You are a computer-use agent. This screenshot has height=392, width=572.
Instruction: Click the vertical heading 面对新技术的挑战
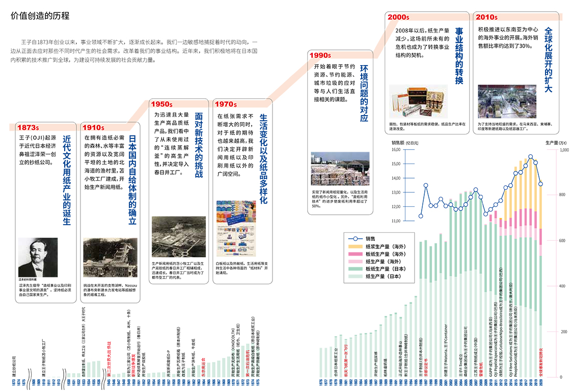tap(199, 145)
